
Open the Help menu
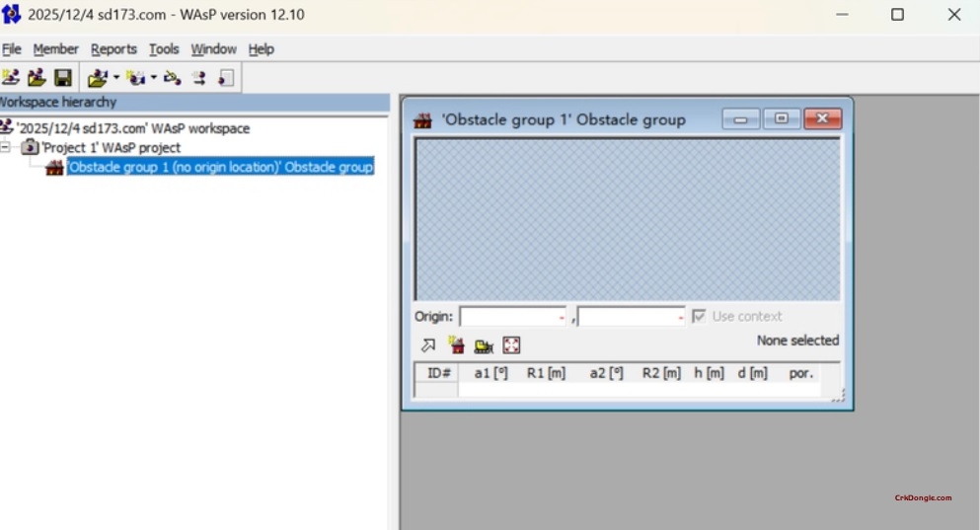point(262,48)
